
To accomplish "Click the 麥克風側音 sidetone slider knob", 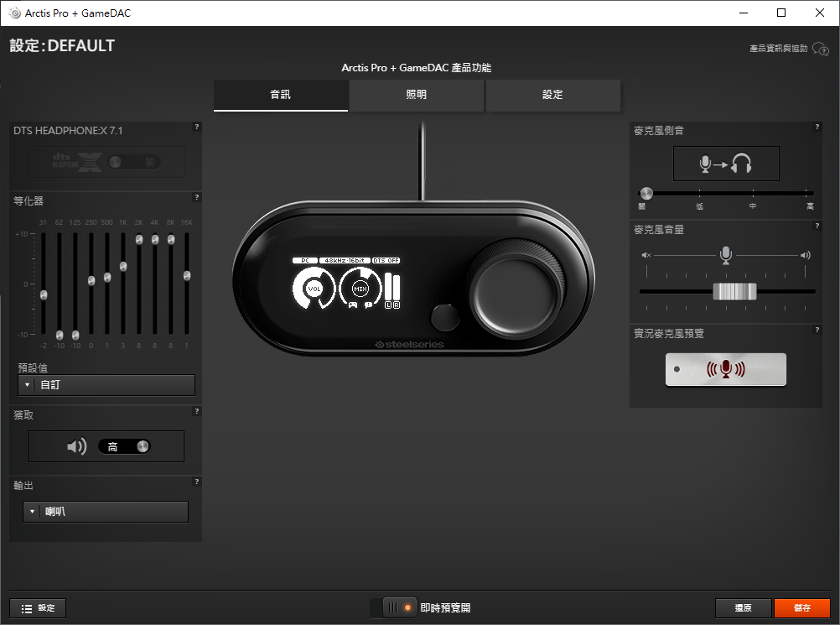I will [x=646, y=193].
